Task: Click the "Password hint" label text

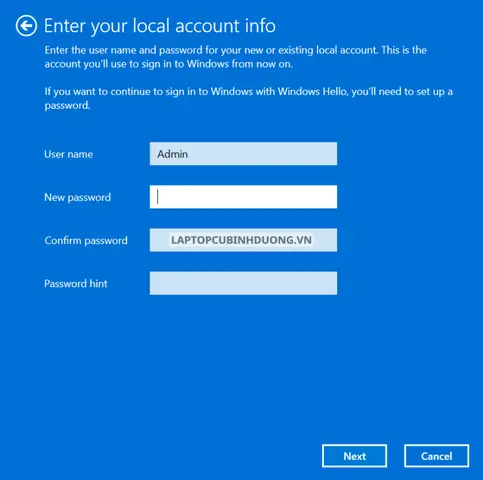Action: 76,284
